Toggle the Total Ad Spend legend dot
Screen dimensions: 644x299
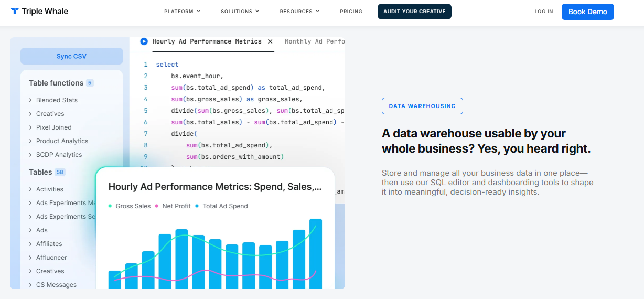point(197,206)
